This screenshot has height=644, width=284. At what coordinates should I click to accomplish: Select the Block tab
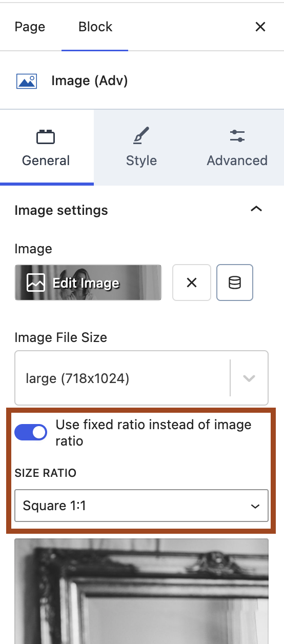click(95, 27)
